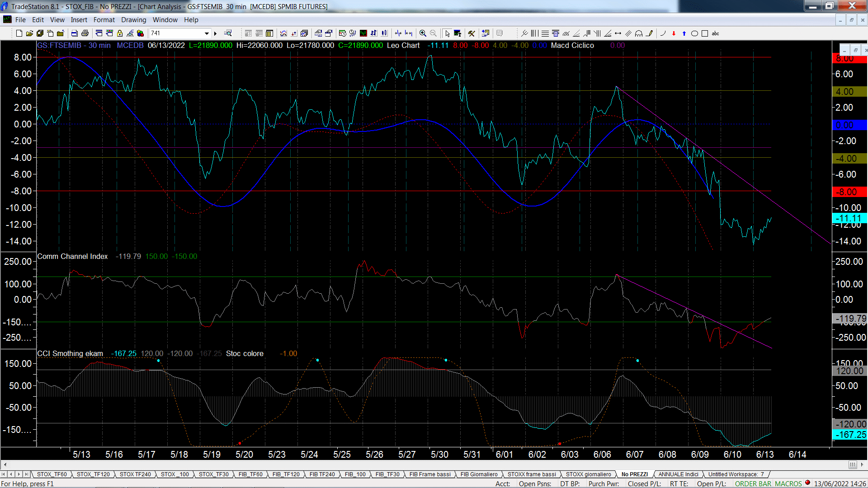Select the vertical lines drawing tool
Viewport: 868px width, 488px height.
tap(534, 33)
